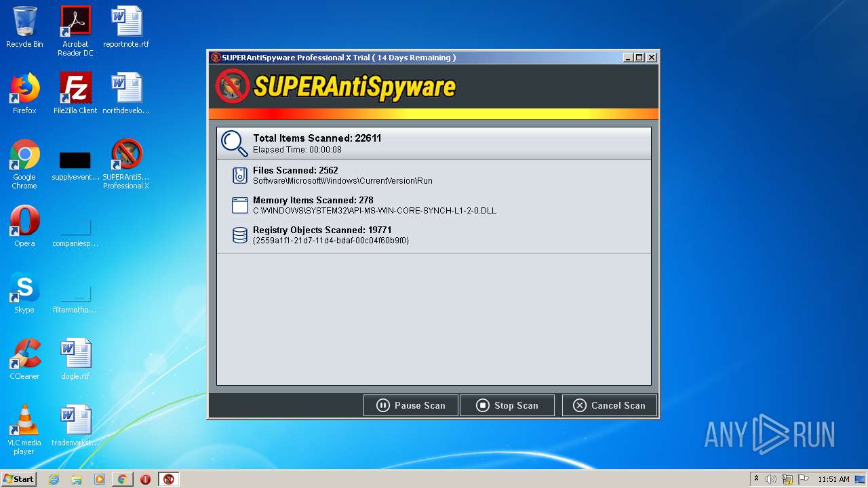Open the network tray icon
Image resolution: width=868 pixels, height=488 pixels.
[787, 479]
